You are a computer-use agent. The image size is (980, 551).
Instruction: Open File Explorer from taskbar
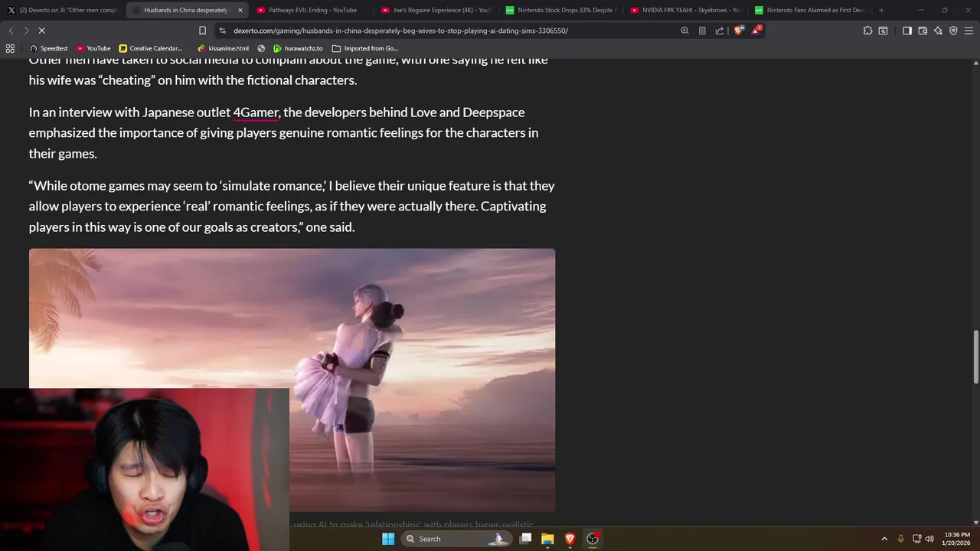(x=547, y=539)
